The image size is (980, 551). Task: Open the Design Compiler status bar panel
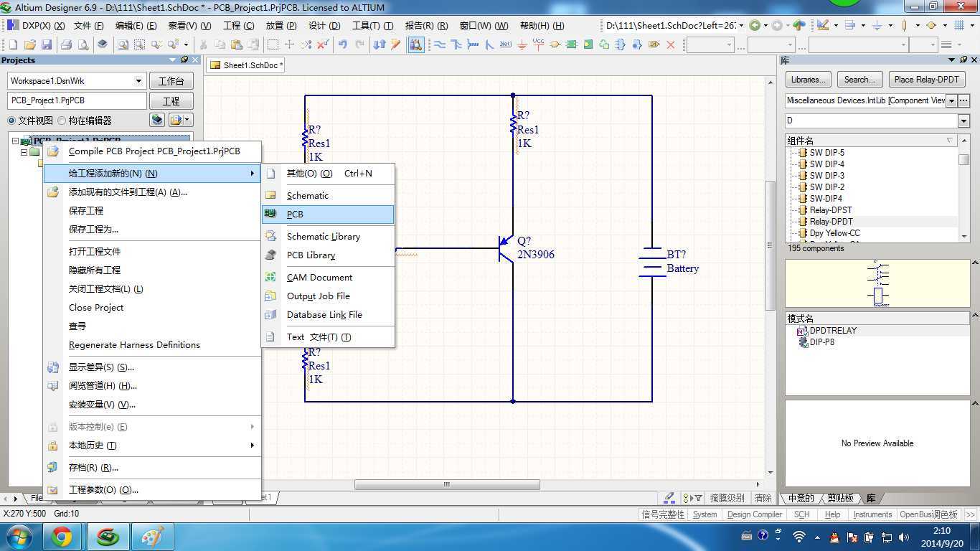755,514
